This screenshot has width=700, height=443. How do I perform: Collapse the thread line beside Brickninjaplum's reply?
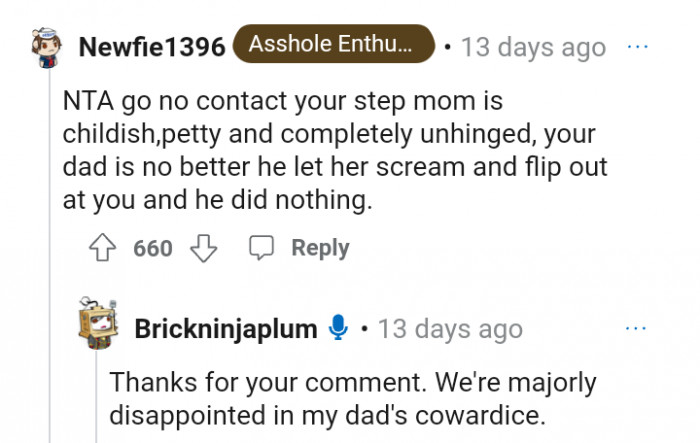pyautogui.click(x=96, y=400)
